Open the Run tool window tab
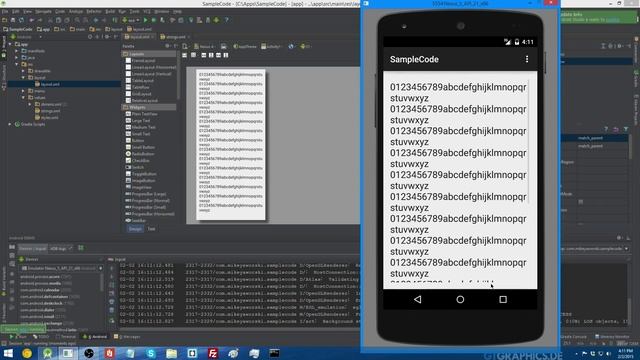640x360 pixels. (x=18, y=337)
